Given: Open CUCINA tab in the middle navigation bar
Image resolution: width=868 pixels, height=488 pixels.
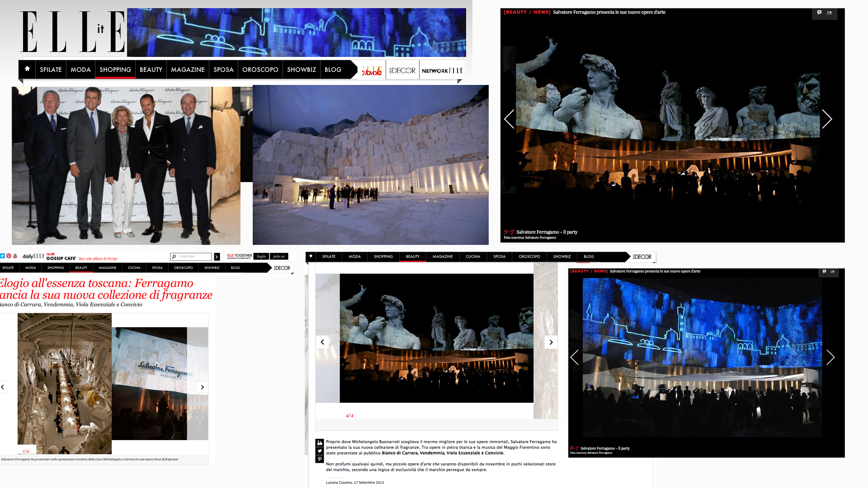Looking at the screenshot, I should [473, 257].
